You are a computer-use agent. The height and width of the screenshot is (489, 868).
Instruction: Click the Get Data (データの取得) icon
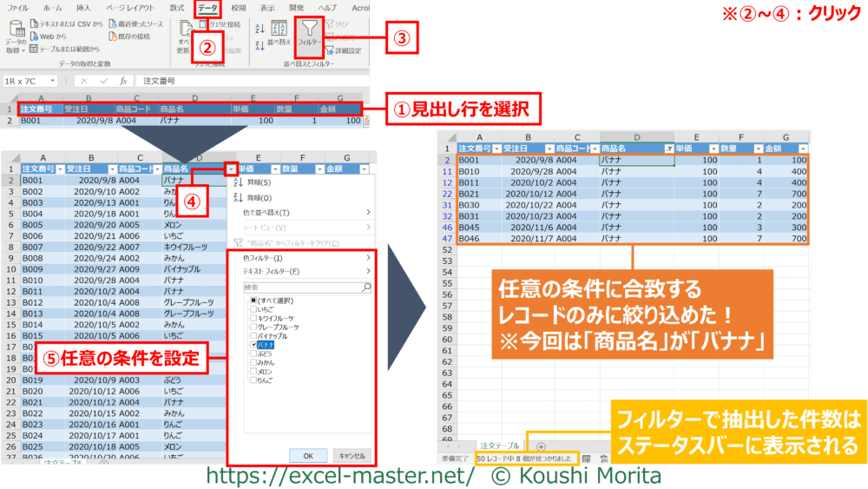tap(15, 35)
